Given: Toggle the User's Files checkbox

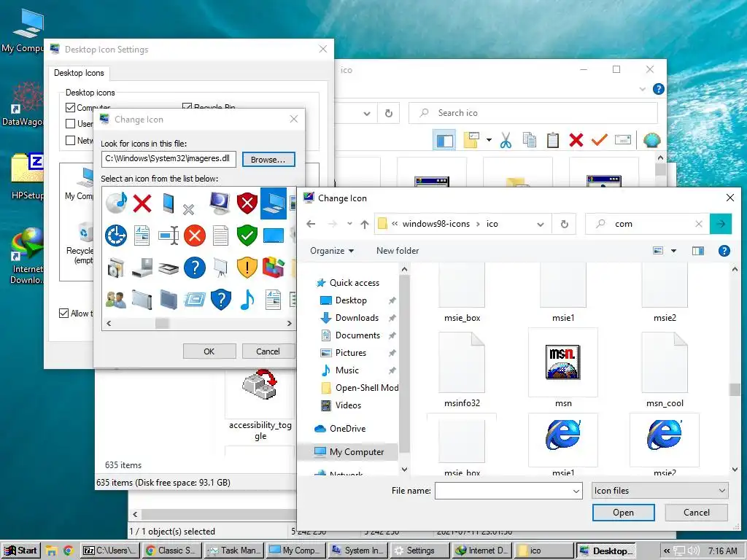Looking at the screenshot, I should [71, 124].
